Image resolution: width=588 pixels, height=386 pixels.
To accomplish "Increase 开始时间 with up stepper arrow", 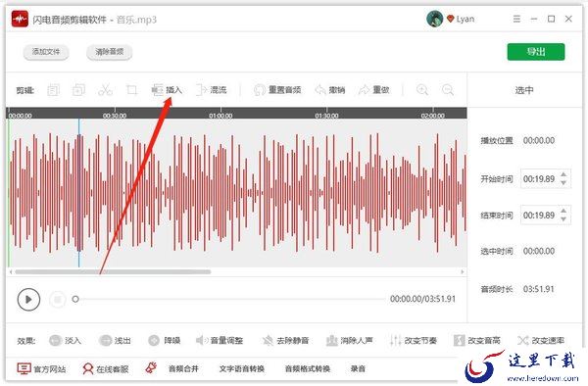I will [563, 174].
